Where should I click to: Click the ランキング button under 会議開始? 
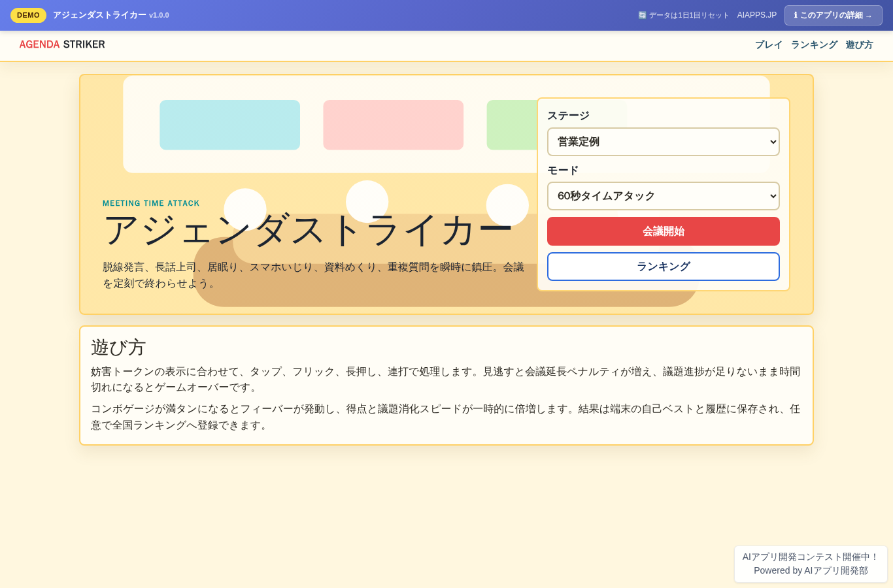[664, 267]
